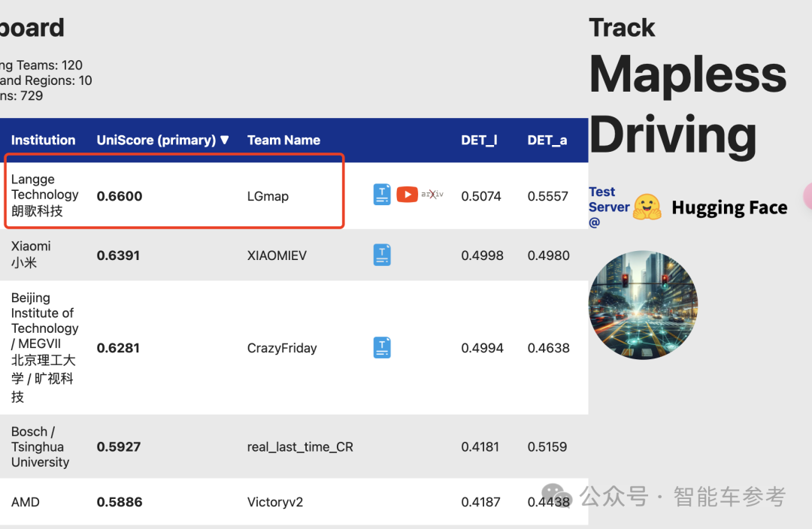Sort by the Institution column header
This screenshot has width=812, height=529.
[43, 141]
